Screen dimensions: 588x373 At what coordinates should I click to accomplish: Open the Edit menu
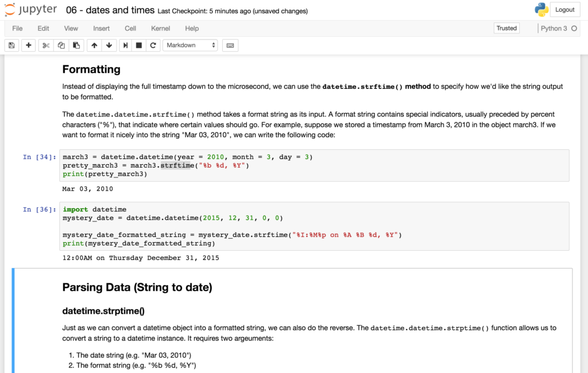[43, 29]
